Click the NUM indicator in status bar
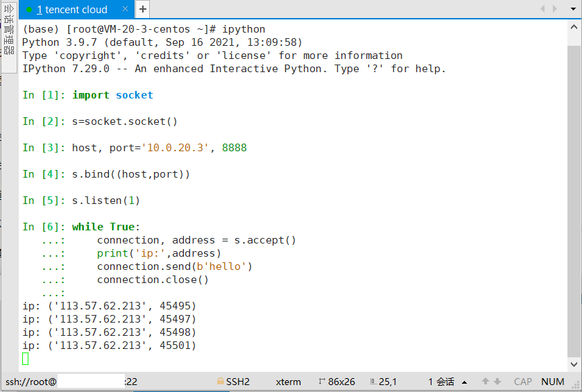The height and width of the screenshot is (392, 582). coord(553,382)
